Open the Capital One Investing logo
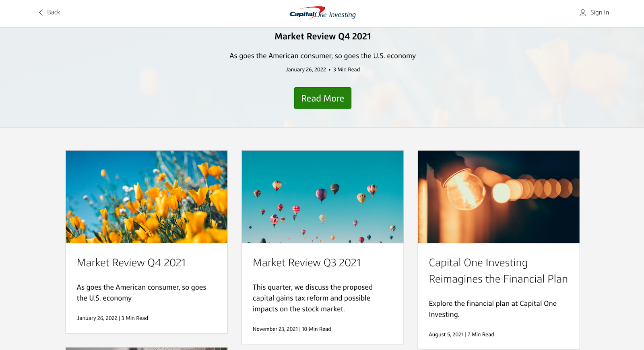This screenshot has width=644, height=350. click(x=322, y=13)
